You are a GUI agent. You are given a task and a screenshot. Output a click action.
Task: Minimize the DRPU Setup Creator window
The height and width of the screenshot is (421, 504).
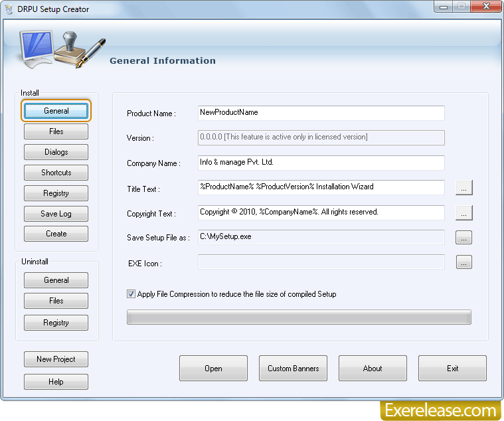point(444,7)
